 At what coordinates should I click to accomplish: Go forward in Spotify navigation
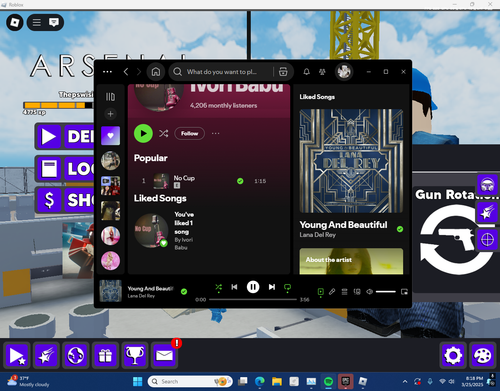(x=139, y=72)
